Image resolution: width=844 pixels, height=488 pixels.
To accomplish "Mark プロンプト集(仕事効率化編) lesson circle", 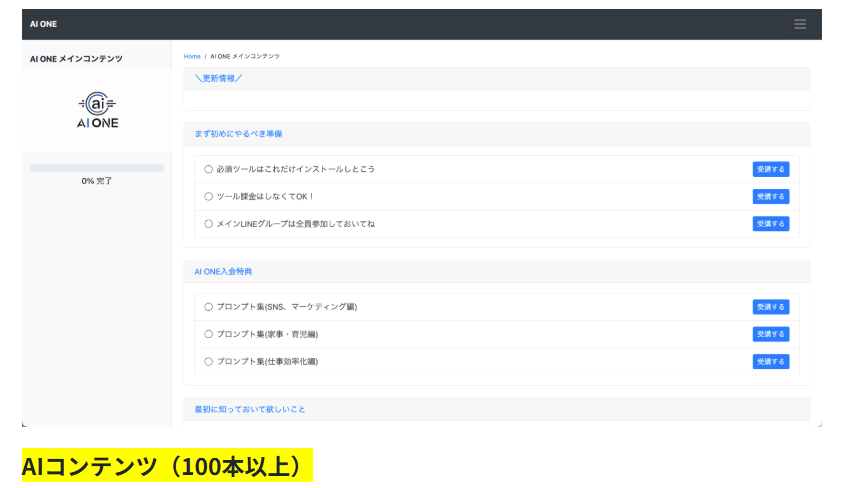I will (208, 362).
